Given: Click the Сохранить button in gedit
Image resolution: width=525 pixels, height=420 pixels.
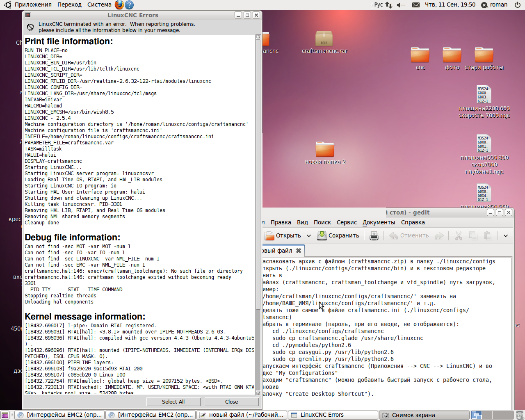Looking at the screenshot, I should tap(338, 236).
